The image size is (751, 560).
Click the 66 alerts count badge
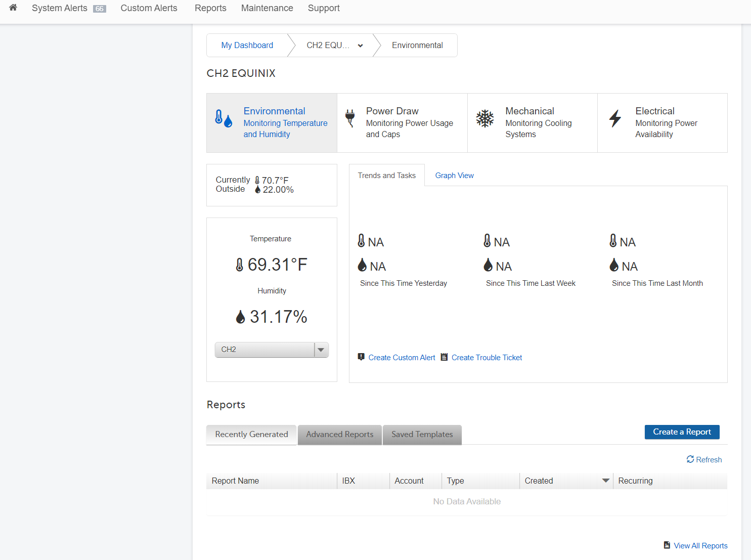100,9
